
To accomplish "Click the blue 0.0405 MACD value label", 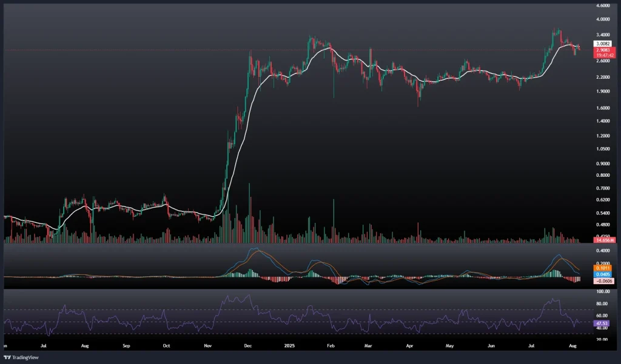I will click(603, 274).
